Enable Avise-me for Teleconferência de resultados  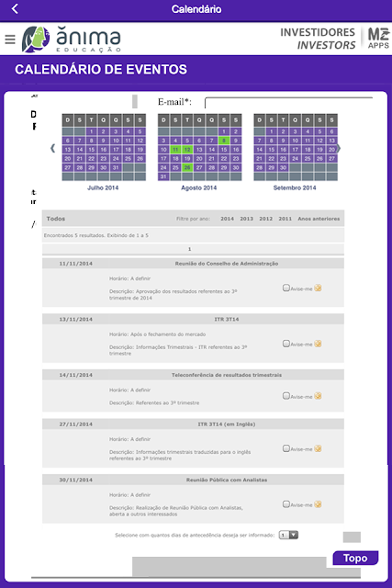click(286, 396)
